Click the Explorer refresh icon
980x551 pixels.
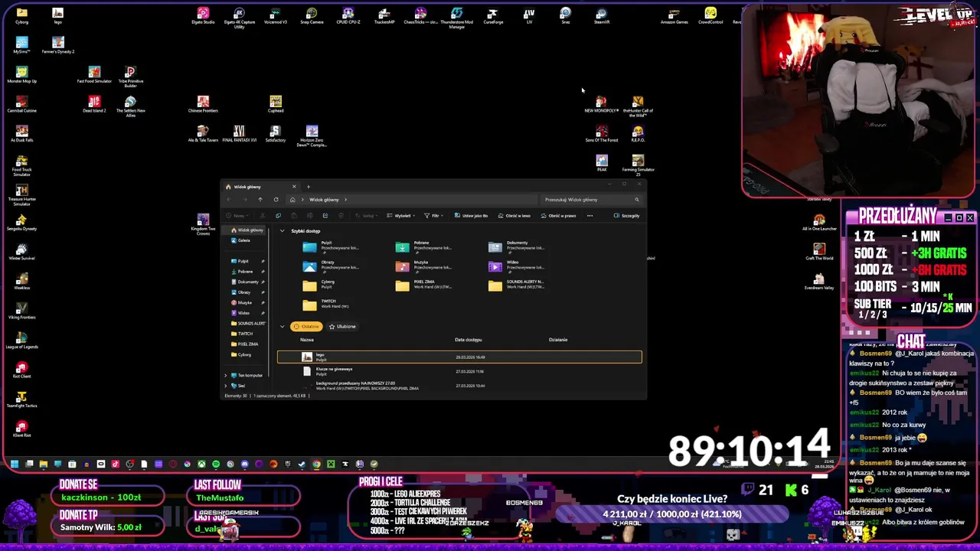[276, 200]
